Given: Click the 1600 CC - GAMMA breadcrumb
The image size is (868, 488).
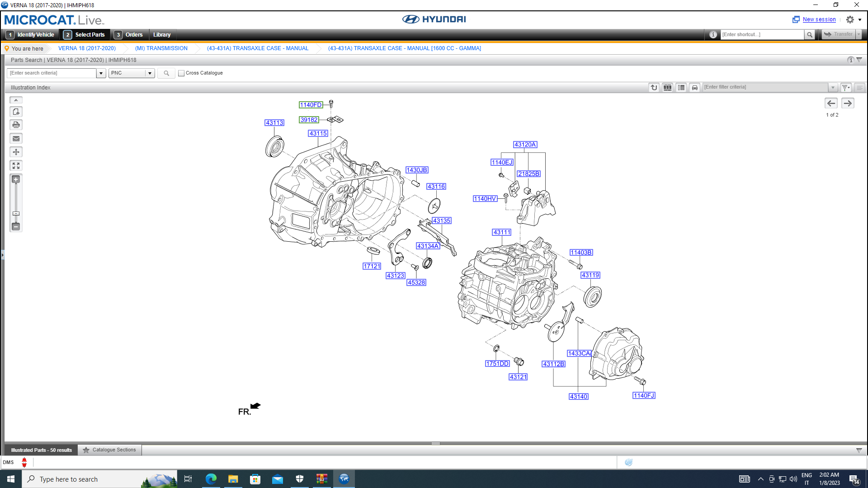Looking at the screenshot, I should pyautogui.click(x=405, y=48).
